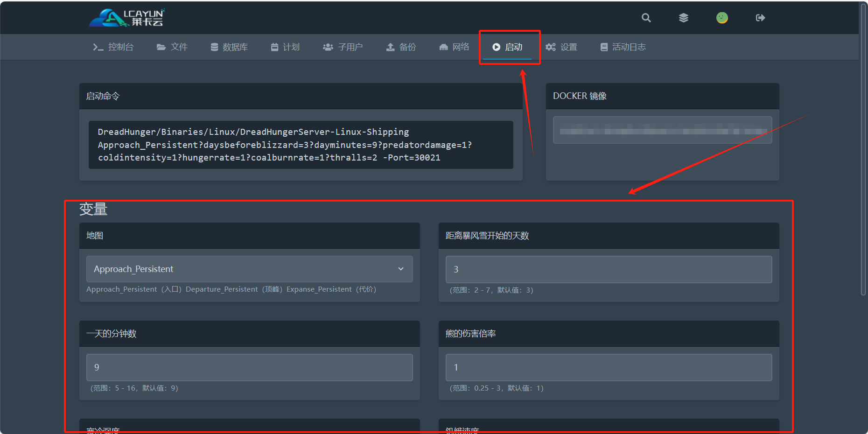Viewport: 868px width, 434px height.
Task: Open the 数据库 tab
Action: [x=229, y=47]
